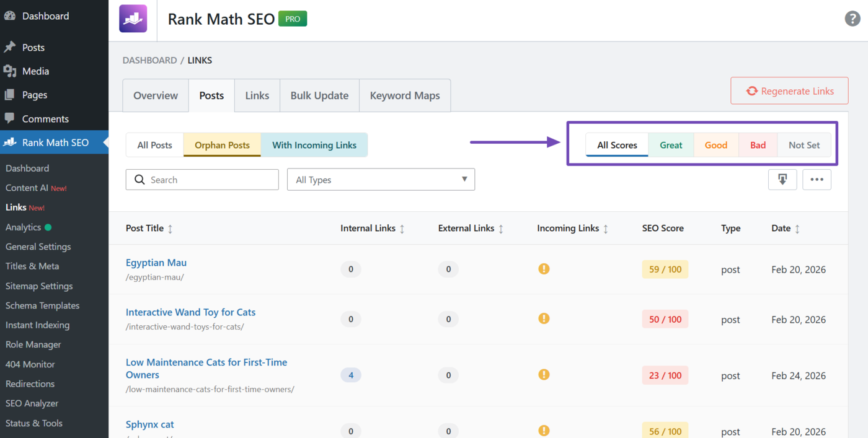Screen dimensions: 868x438
Task: Click the Comments speech-bubble icon in sidebar
Action: 9,118
